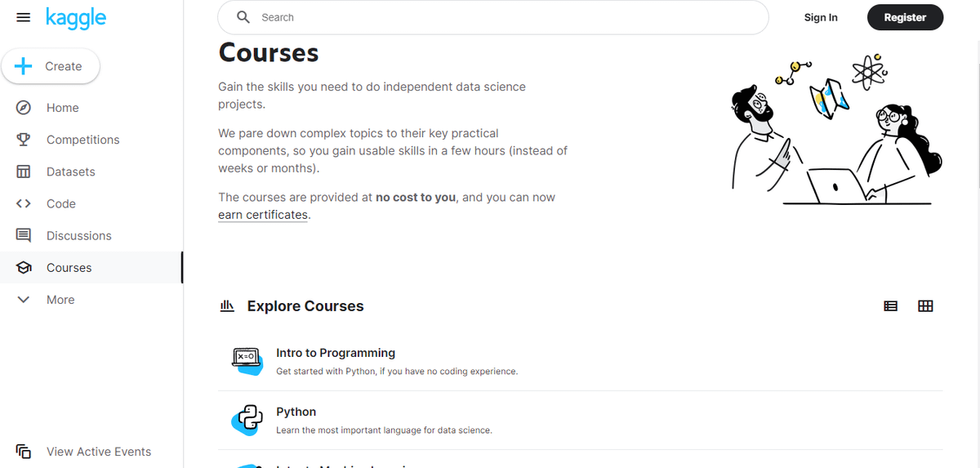Click the Discussions comment icon
Image resolution: width=980 pixels, height=468 pixels.
click(24, 235)
